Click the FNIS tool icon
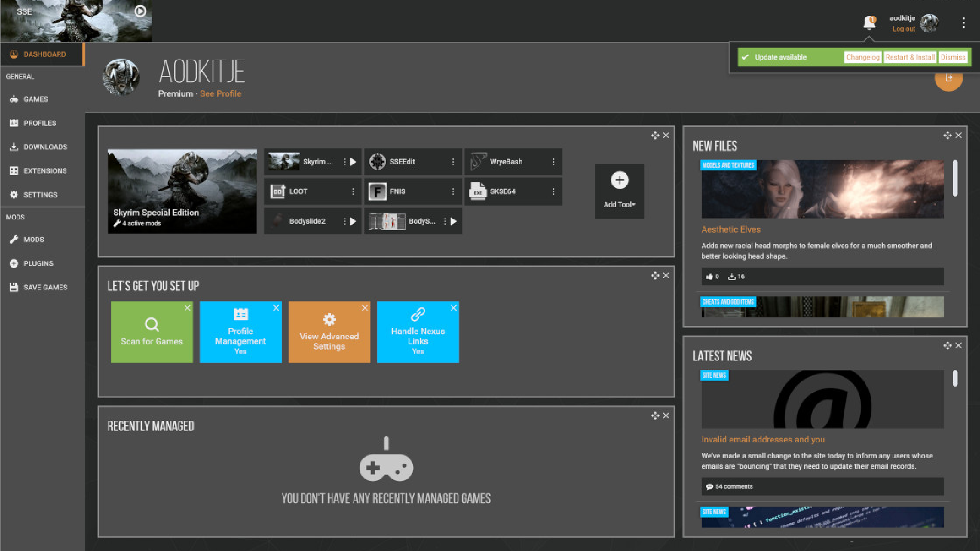980x551 pixels. [377, 192]
